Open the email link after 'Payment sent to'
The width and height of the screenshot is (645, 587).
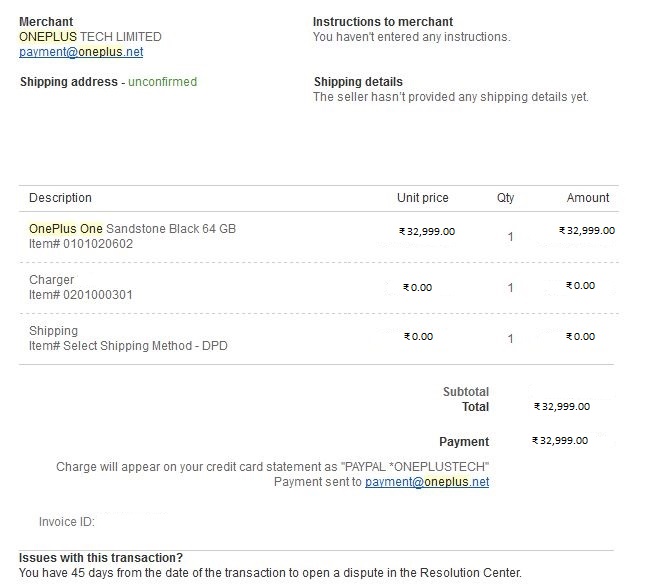pyautogui.click(x=427, y=482)
